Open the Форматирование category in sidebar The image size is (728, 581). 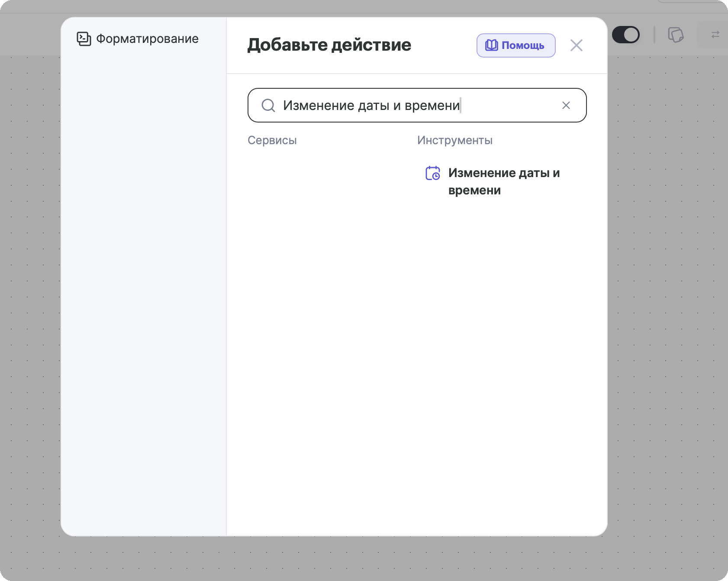click(138, 39)
